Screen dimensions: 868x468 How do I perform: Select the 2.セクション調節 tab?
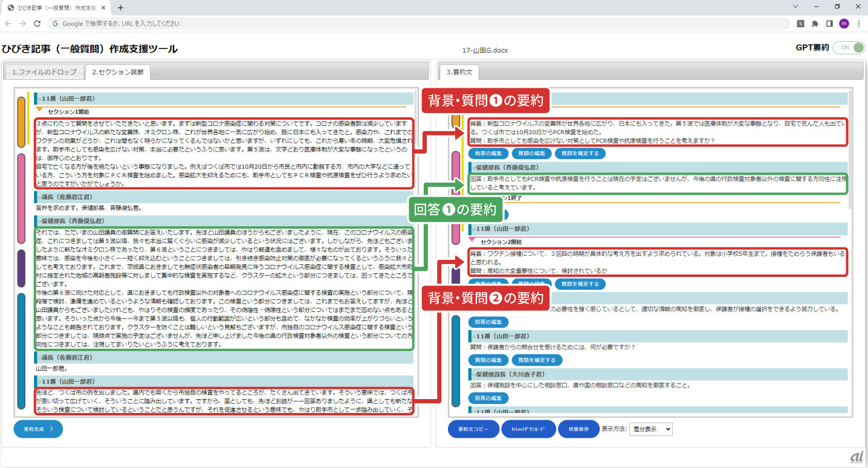pyautogui.click(x=118, y=72)
